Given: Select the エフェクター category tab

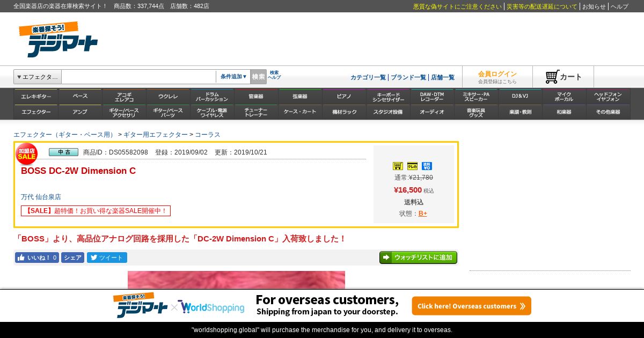Looking at the screenshot, I should tap(36, 112).
